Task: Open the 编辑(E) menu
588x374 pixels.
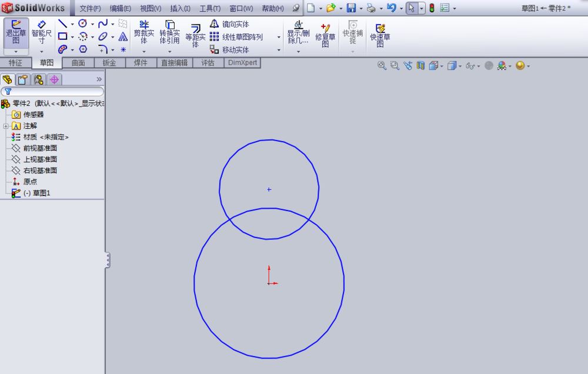Action: pos(121,8)
